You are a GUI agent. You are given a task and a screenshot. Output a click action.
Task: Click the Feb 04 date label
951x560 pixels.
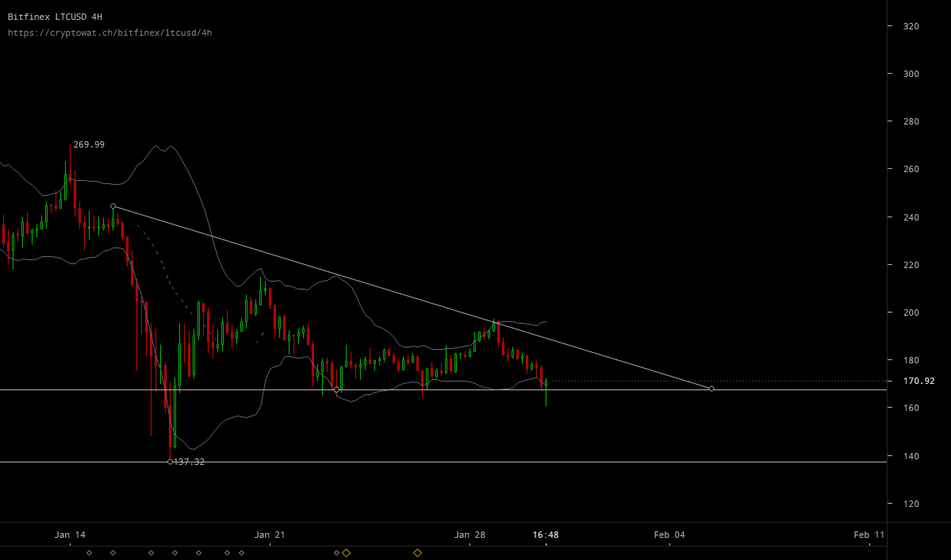click(669, 535)
